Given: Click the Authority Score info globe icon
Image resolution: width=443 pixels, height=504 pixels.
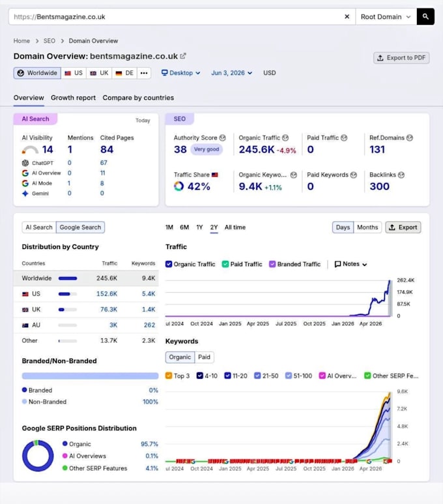Looking at the screenshot, I should point(222,138).
